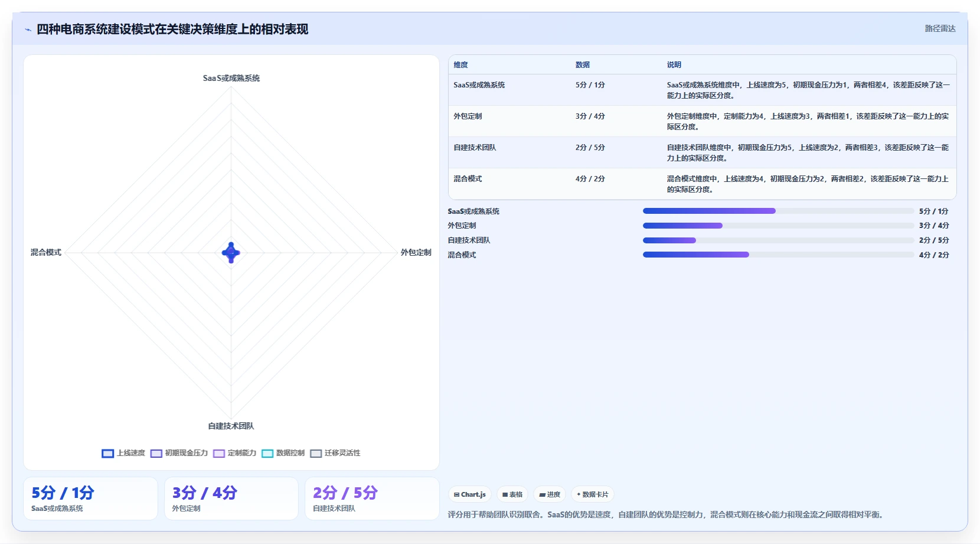Toggle the 定制能力 legend series
The image size is (980, 544).
click(x=234, y=453)
